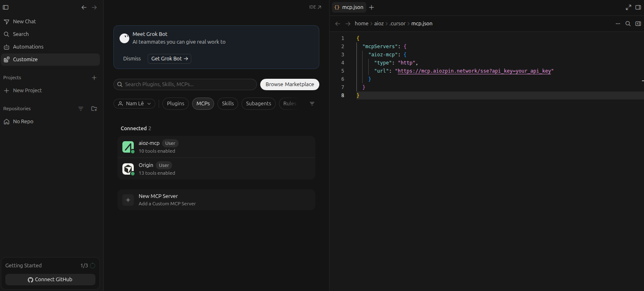Go back using the sidebar back arrow
This screenshot has width=644, height=291.
coord(84,7)
